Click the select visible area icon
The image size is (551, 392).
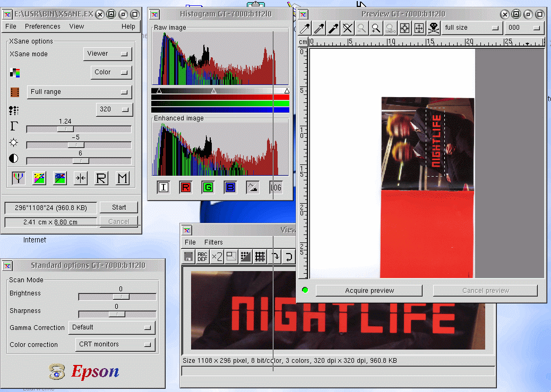pos(419,28)
